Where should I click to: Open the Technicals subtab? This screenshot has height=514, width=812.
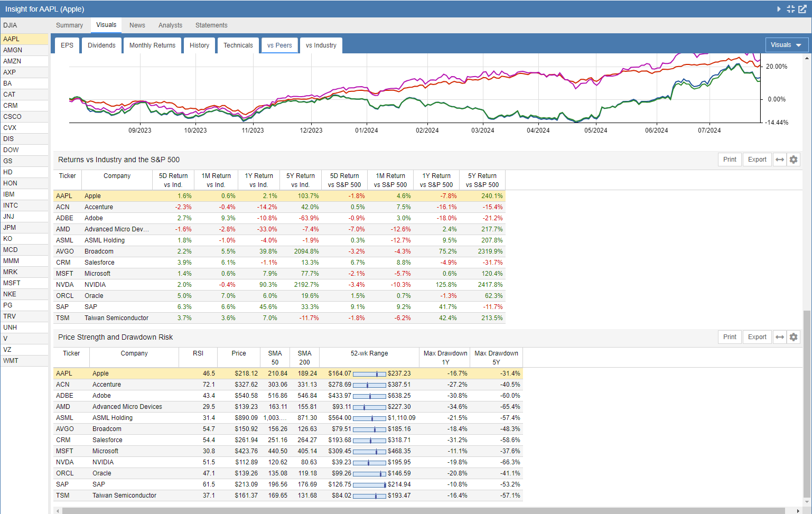[238, 45]
